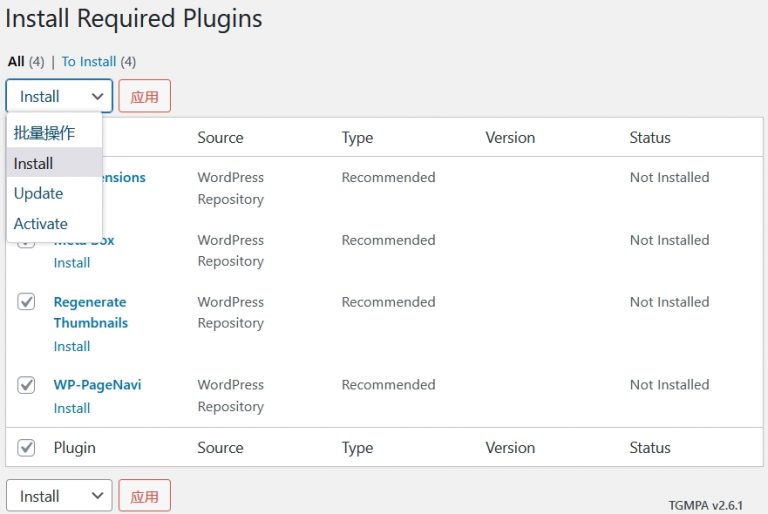Viewport: 768px width, 514px height.
Task: Click the Status column header
Action: pyautogui.click(x=650, y=137)
